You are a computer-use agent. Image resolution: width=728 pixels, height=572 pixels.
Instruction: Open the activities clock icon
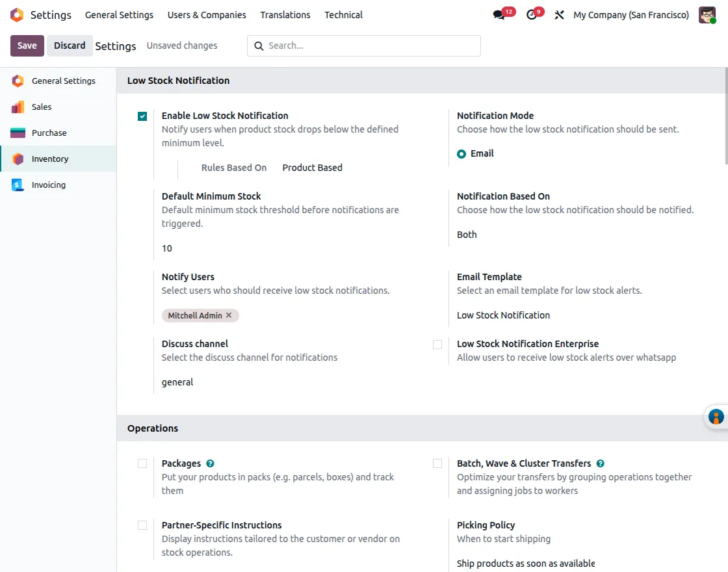530,15
